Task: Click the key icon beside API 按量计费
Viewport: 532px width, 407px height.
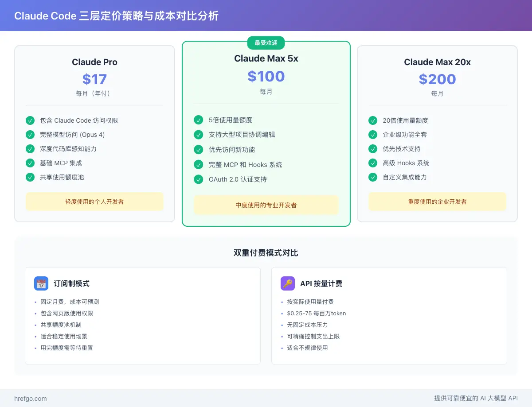Action: coord(288,283)
